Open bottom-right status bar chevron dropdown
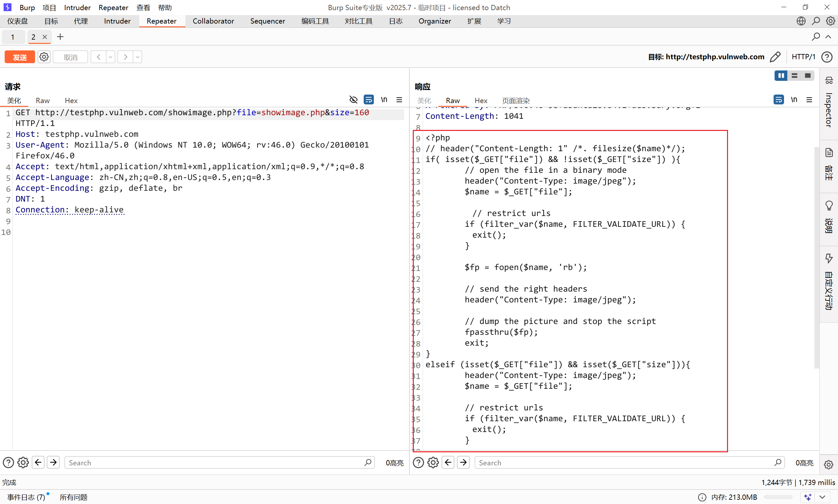Viewport: 838px width, 504px height. point(822,497)
